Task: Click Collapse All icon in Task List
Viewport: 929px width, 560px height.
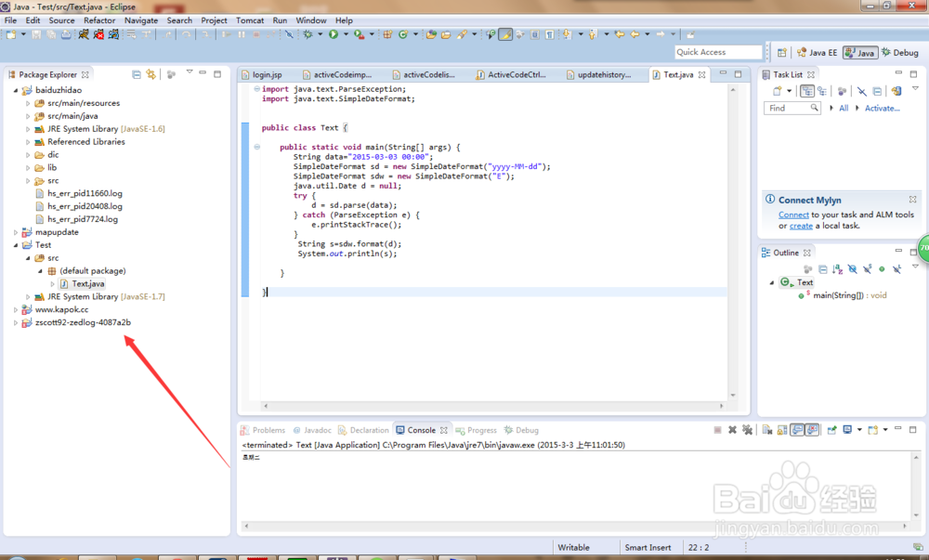Action: 878,91
